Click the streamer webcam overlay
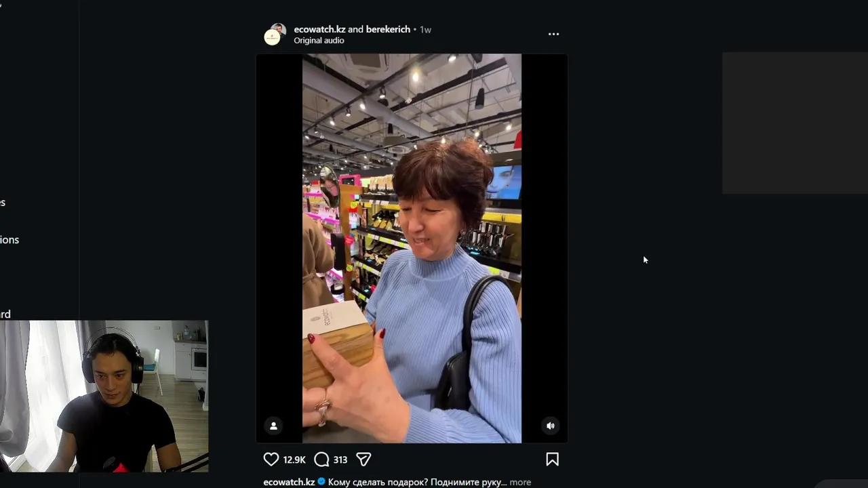 104,396
